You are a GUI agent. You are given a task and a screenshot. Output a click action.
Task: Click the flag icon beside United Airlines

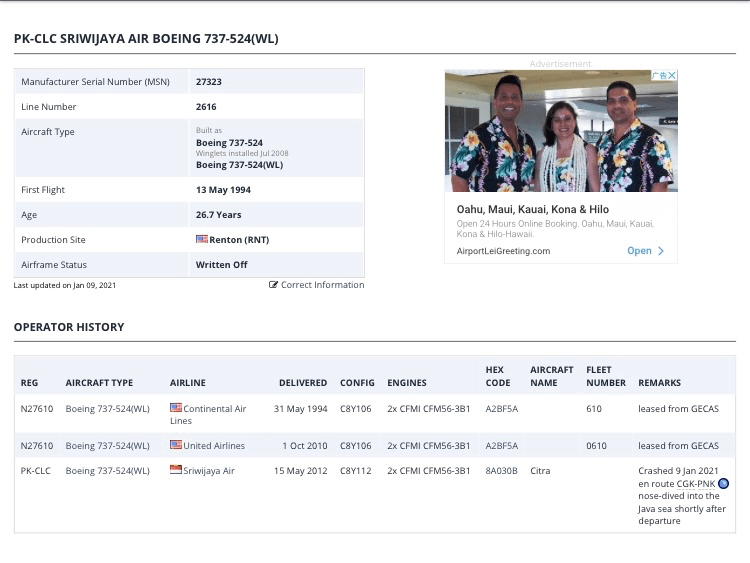click(x=176, y=445)
